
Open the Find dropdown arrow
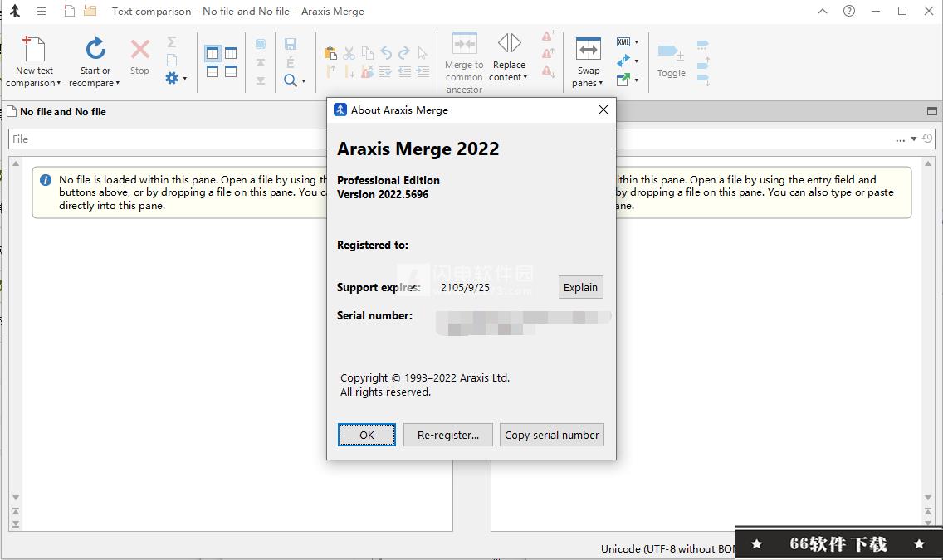(304, 81)
